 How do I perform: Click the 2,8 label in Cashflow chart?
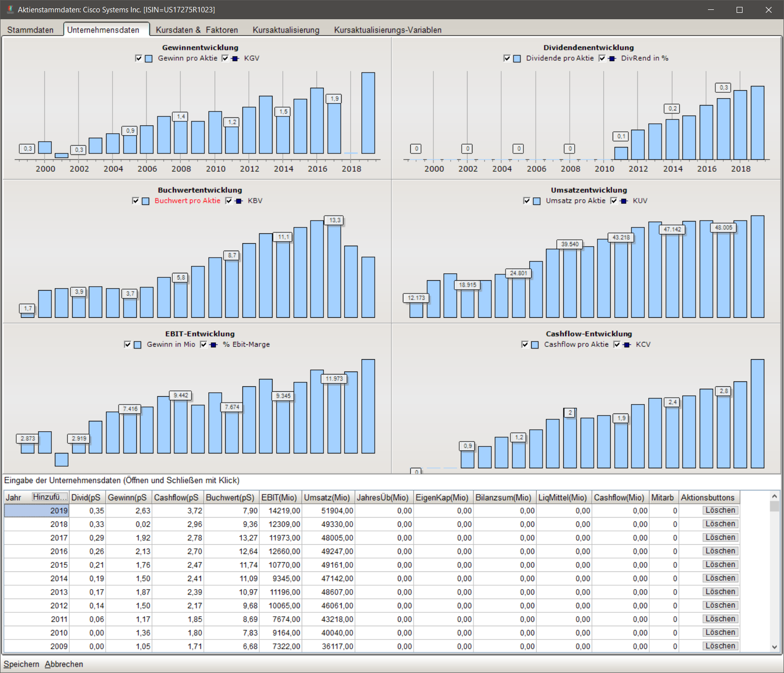click(723, 391)
